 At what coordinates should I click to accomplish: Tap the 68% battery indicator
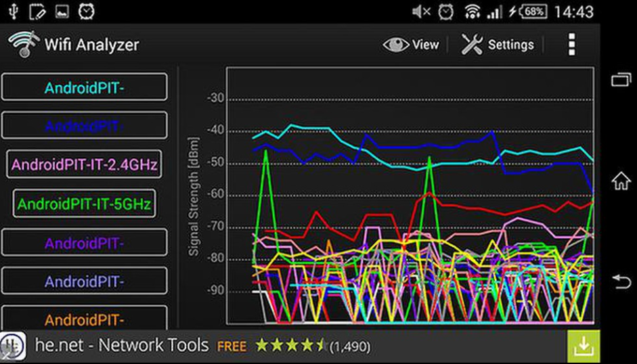[533, 12]
